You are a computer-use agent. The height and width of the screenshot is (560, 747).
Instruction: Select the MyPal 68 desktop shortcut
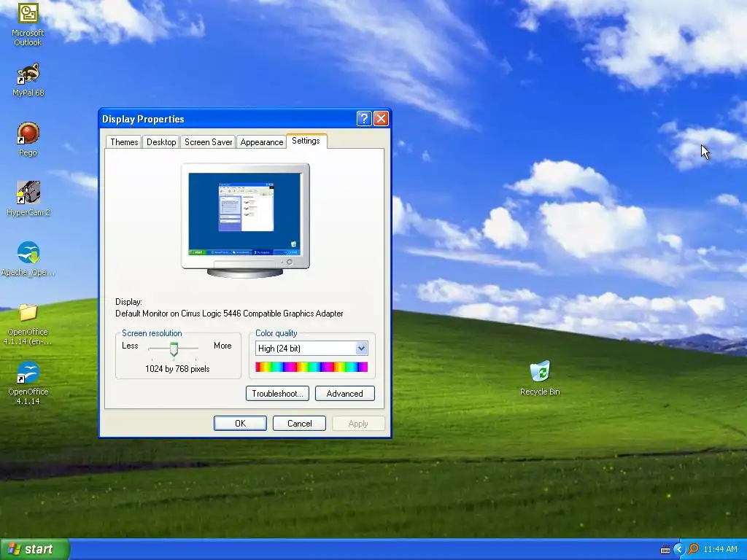coord(28,80)
